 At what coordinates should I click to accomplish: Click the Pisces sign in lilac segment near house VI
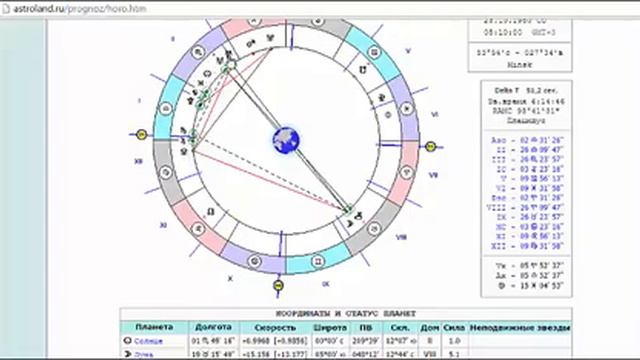pyautogui.click(x=407, y=109)
